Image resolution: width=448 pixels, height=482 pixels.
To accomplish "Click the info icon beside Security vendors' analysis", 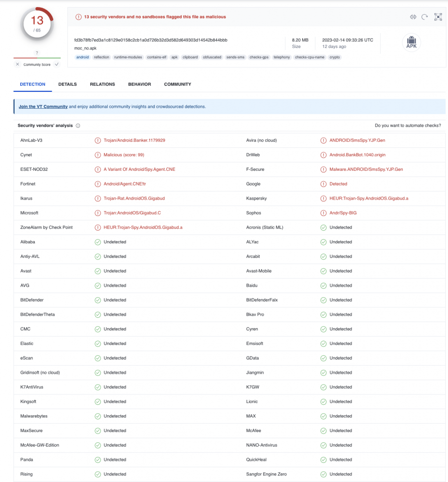I will [x=78, y=125].
